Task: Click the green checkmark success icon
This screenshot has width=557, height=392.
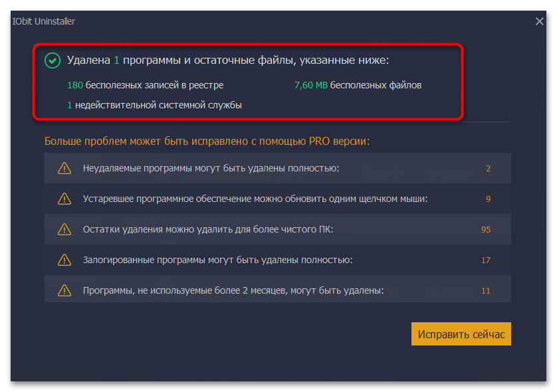Action: [52, 60]
